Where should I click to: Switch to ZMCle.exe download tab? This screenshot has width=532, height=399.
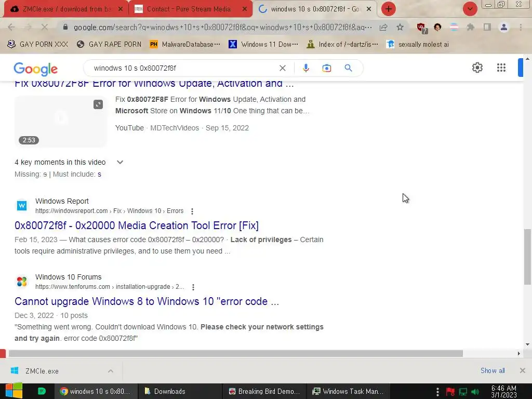coord(66,9)
